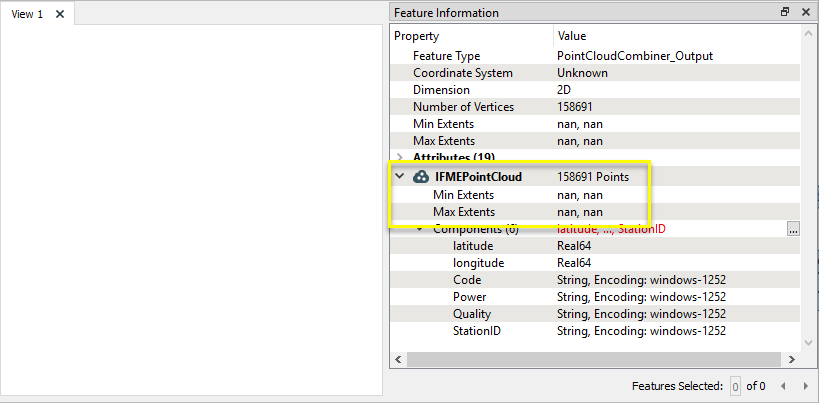Click the horizontal scrollbar left arrow
Screen dimensions: 819x403
[x=398, y=359]
